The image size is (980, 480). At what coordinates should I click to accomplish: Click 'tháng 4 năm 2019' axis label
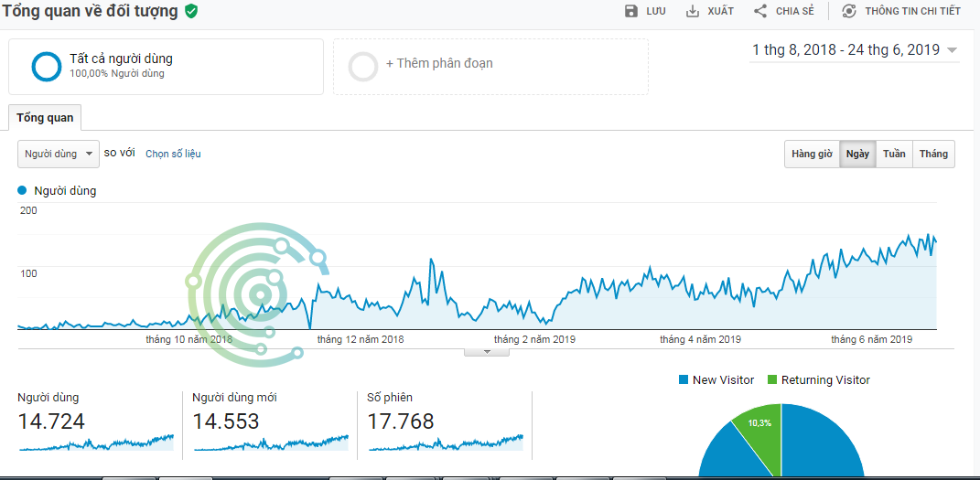click(x=701, y=339)
